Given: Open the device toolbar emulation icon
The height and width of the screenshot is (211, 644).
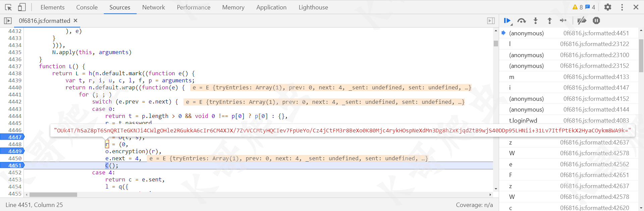Looking at the screenshot, I should point(22,7).
